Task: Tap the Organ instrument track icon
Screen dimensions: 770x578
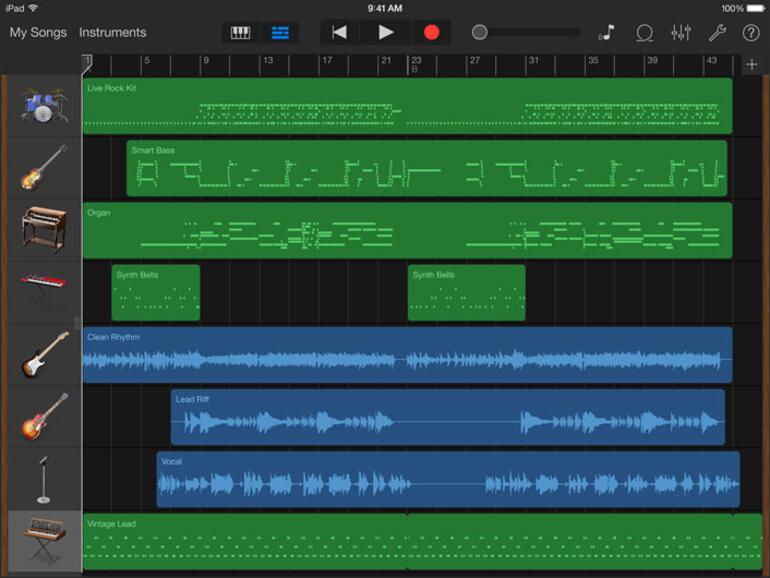Action: 43,230
